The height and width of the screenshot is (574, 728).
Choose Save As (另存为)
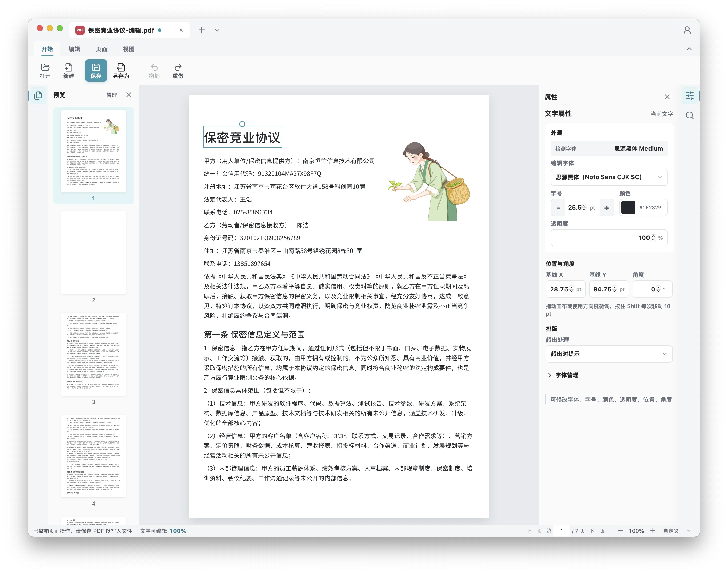[x=121, y=70]
